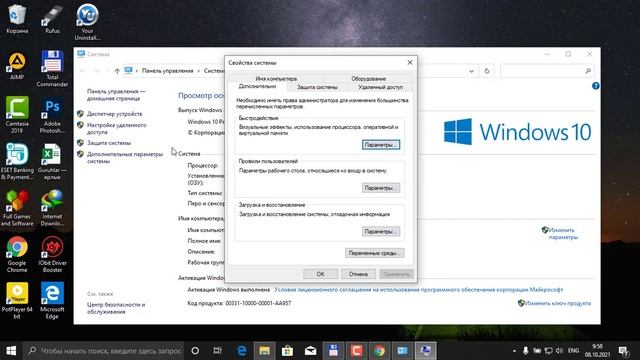Go up one level in the System window
Screen dimensions: 640x360
tap(117, 71)
